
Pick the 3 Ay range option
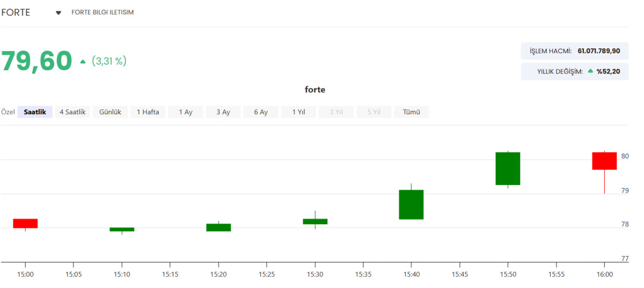click(x=223, y=112)
